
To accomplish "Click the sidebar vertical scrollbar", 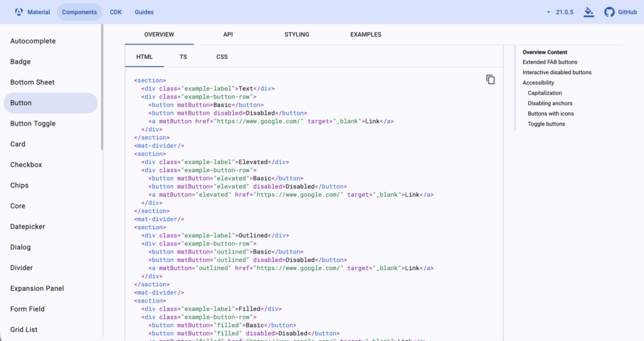I will [x=102, y=88].
